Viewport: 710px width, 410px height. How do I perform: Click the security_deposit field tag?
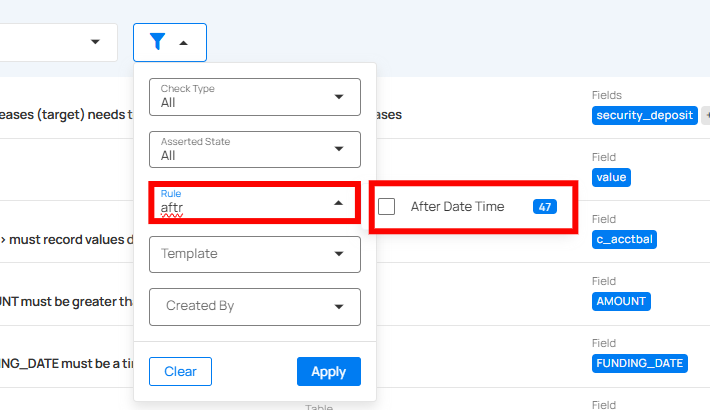pyautogui.click(x=644, y=115)
